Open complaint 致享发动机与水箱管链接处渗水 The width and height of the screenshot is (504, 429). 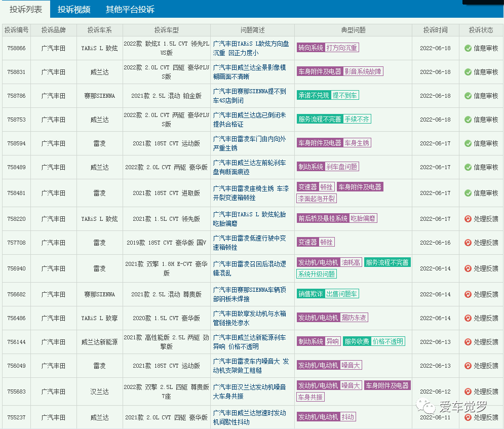pyautogui.click(x=249, y=318)
